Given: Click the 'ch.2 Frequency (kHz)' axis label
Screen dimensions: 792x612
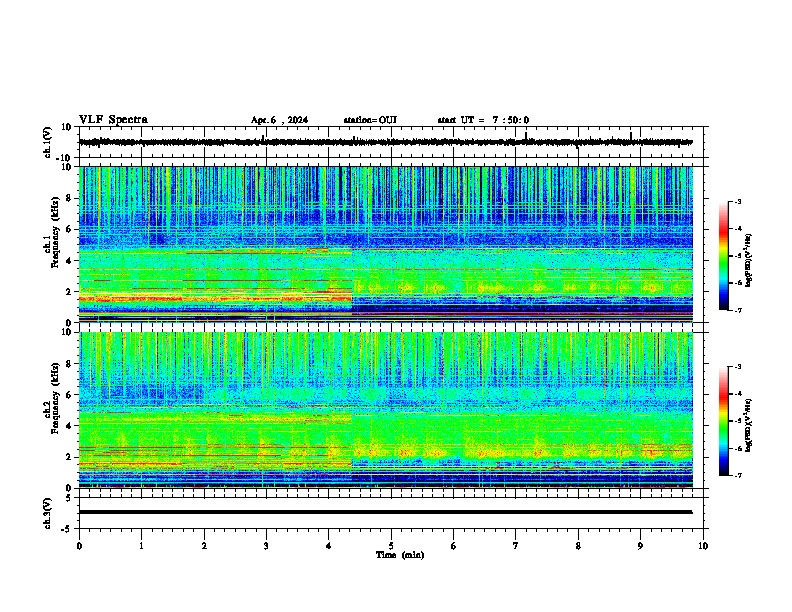Looking at the screenshot, I should click(x=53, y=398).
